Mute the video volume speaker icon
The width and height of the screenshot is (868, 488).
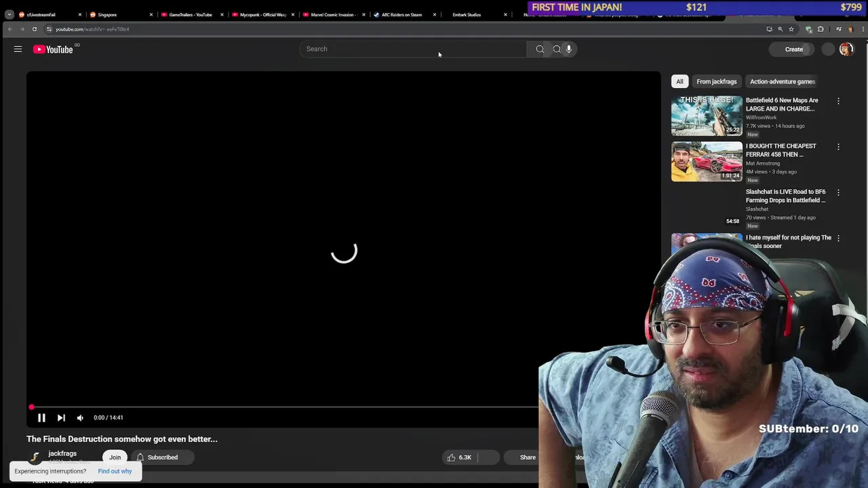[80, 418]
